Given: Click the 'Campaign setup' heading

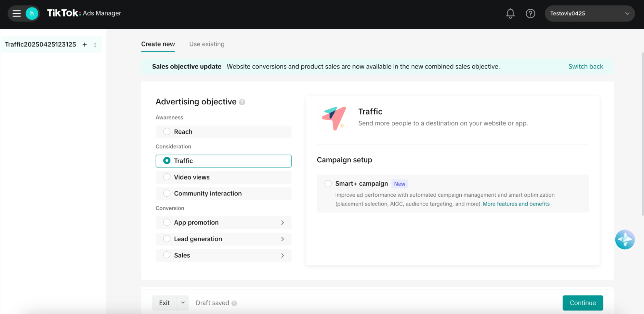Looking at the screenshot, I should [344, 160].
